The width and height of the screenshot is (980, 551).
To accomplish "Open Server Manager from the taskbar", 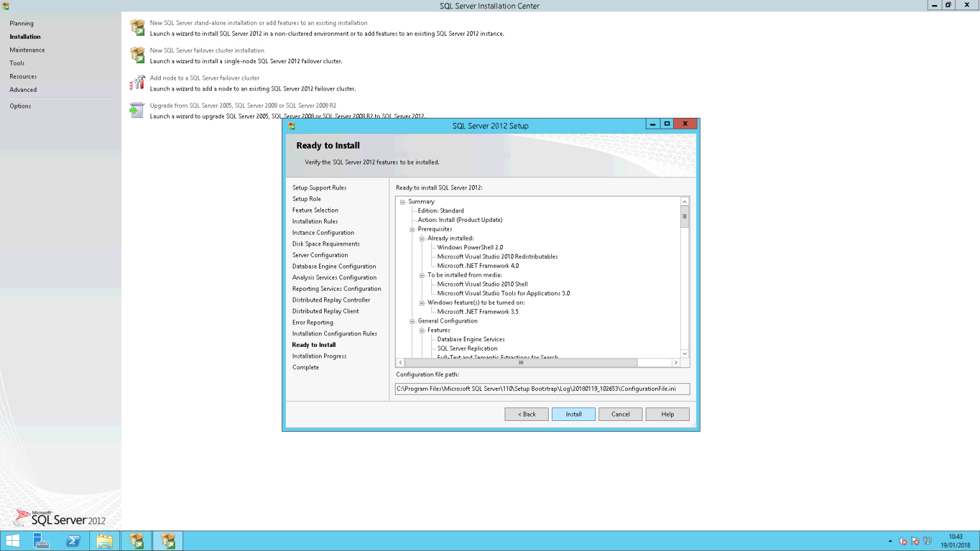I will [x=41, y=541].
